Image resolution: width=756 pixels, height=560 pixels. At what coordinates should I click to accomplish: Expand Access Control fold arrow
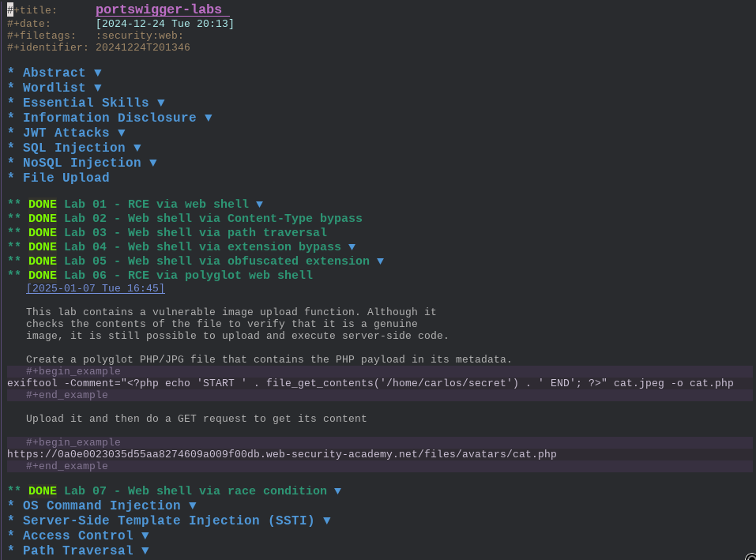(145, 536)
